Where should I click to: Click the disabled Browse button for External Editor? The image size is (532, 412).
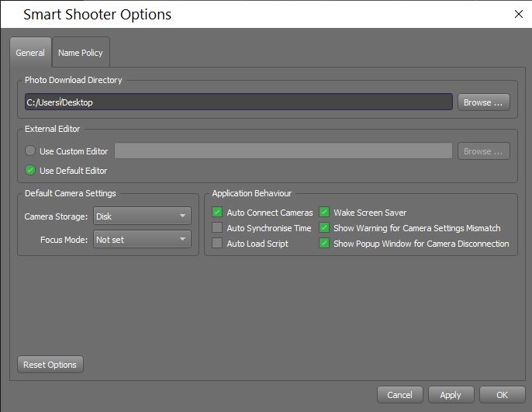point(483,151)
